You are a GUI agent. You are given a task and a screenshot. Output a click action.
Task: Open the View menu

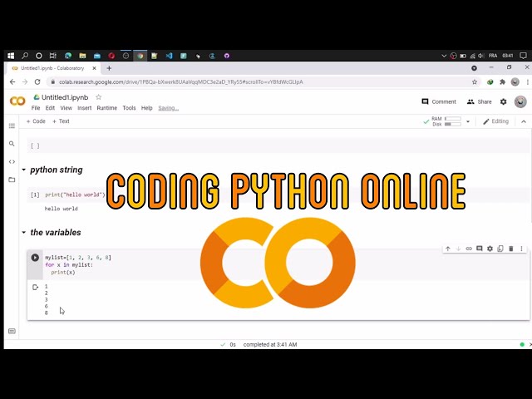[66, 108]
